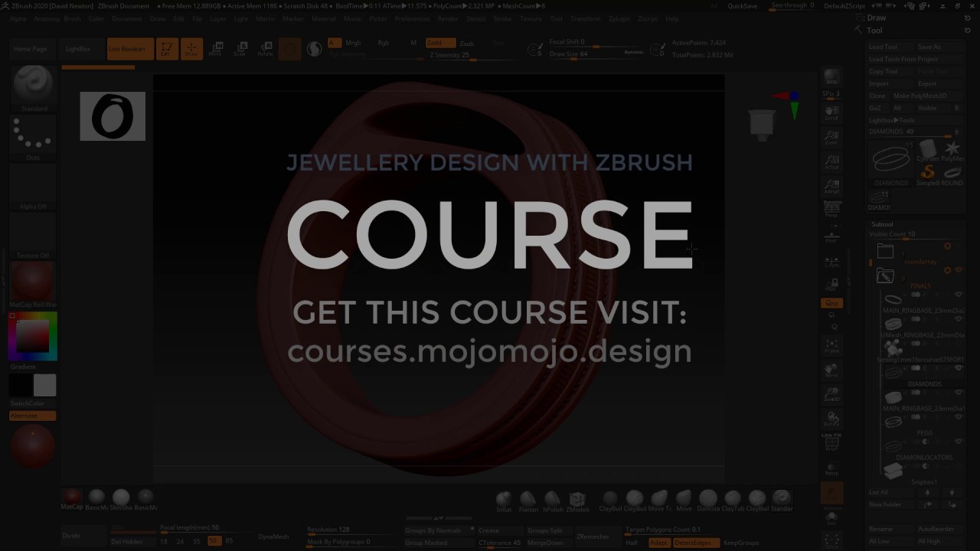Toggle the Persp perspective button
This screenshot has height=551, width=980.
coord(831,210)
